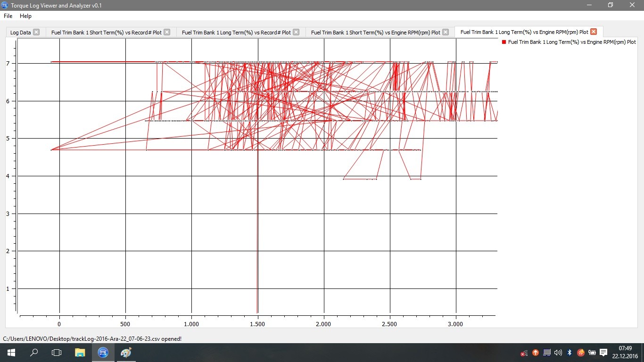Click the taskbar search magnifier icon
The height and width of the screenshot is (362, 644).
[x=34, y=353]
